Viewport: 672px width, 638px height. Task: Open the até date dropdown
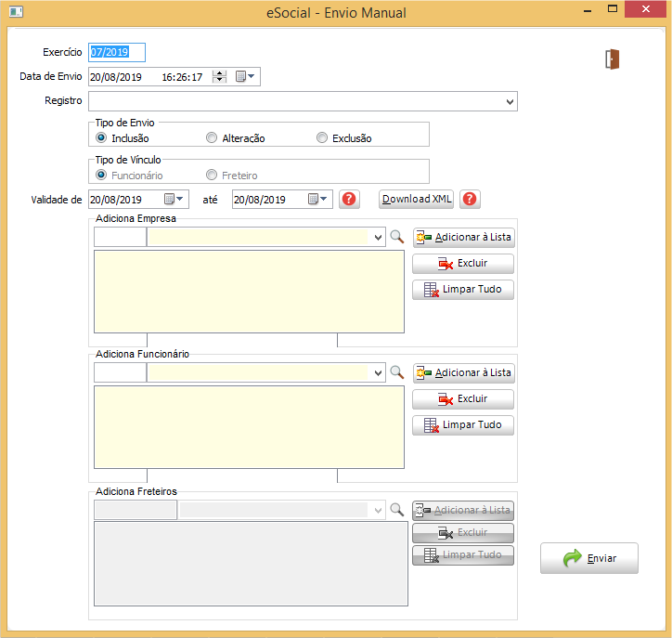[x=318, y=199]
